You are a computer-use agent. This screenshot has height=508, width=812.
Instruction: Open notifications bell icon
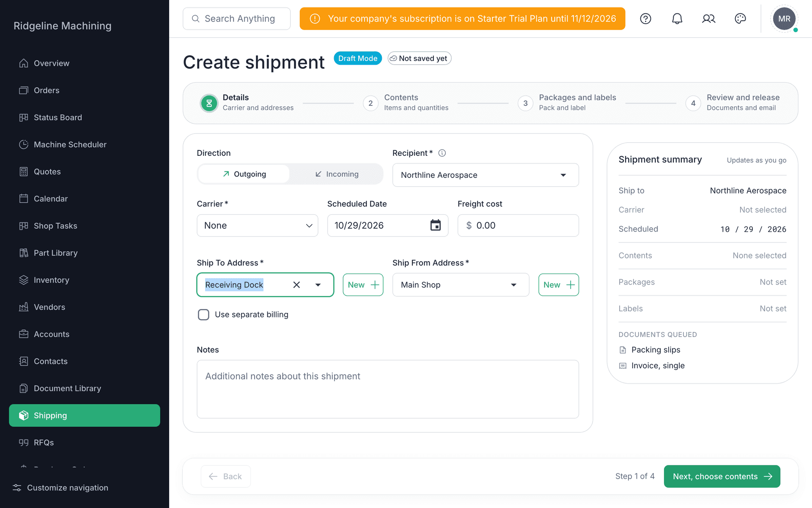[x=677, y=19]
